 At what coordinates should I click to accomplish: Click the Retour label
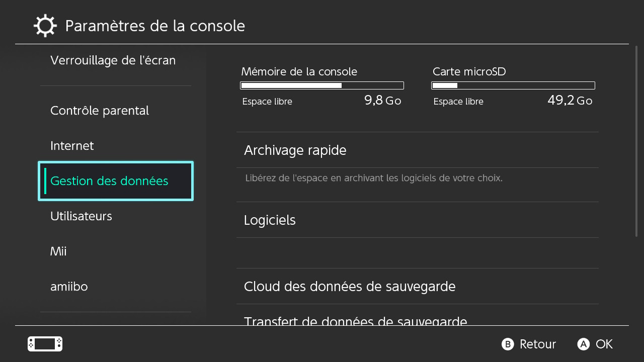[537, 344]
